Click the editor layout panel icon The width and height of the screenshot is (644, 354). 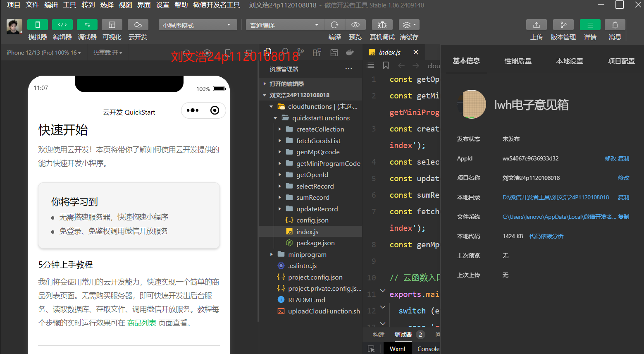click(334, 53)
